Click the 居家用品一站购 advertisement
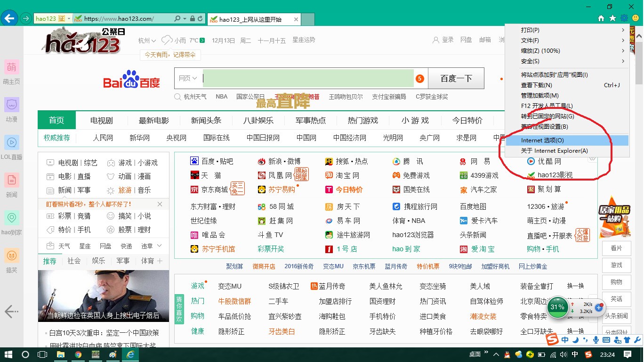 [614, 217]
